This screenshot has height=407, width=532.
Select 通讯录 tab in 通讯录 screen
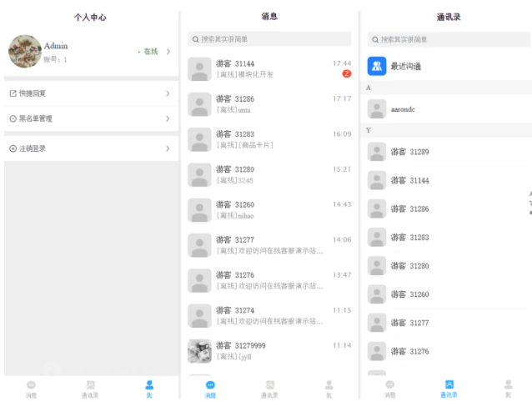point(449,389)
